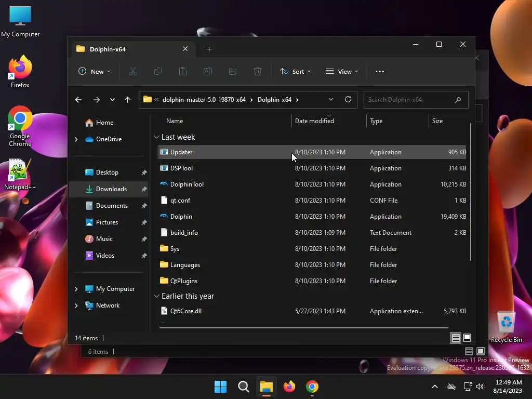Select the Notepad++ desktop shortcut
This screenshot has height=399, width=532.
coord(20,174)
